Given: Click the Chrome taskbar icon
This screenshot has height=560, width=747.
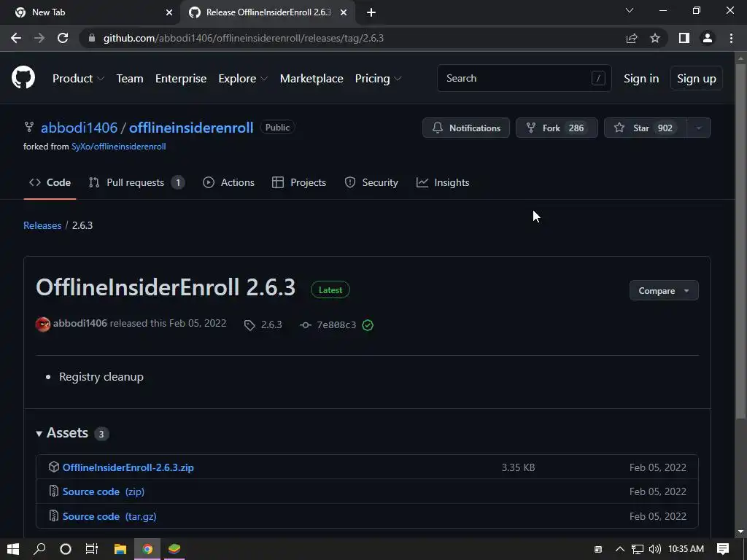Looking at the screenshot, I should pos(147,549).
